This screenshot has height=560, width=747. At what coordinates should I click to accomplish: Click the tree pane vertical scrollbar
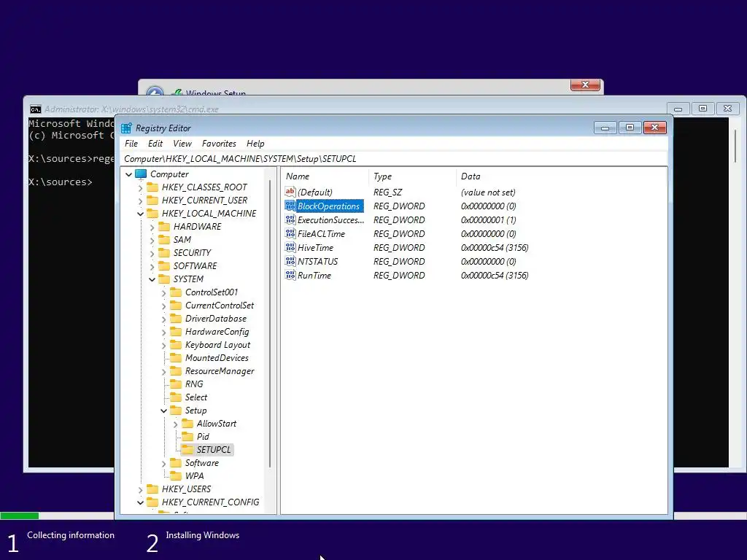(270, 324)
